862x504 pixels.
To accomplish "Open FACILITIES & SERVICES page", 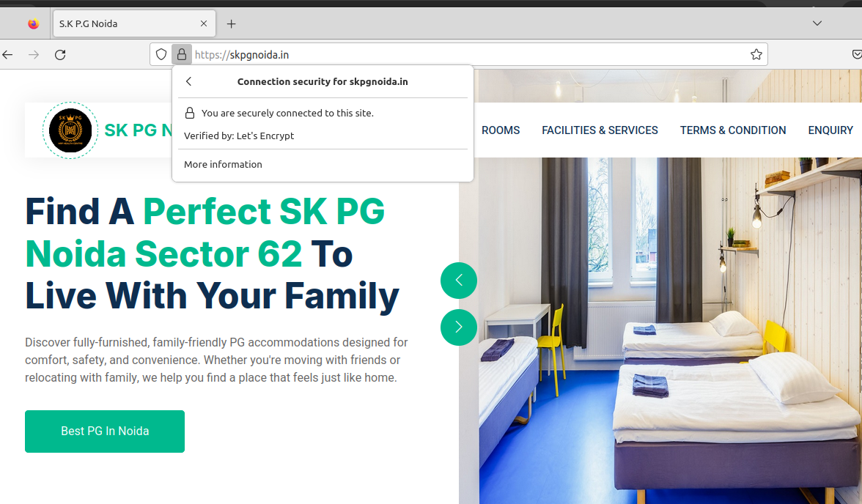I will click(600, 130).
